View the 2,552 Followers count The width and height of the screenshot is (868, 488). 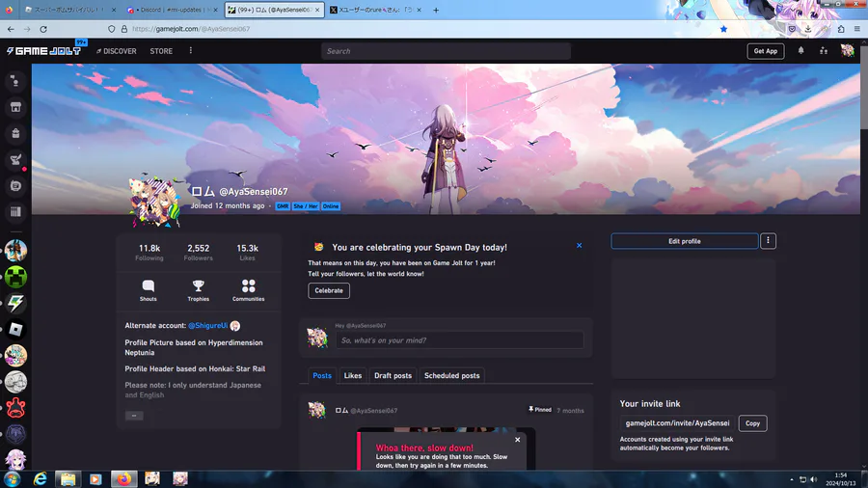tap(198, 253)
